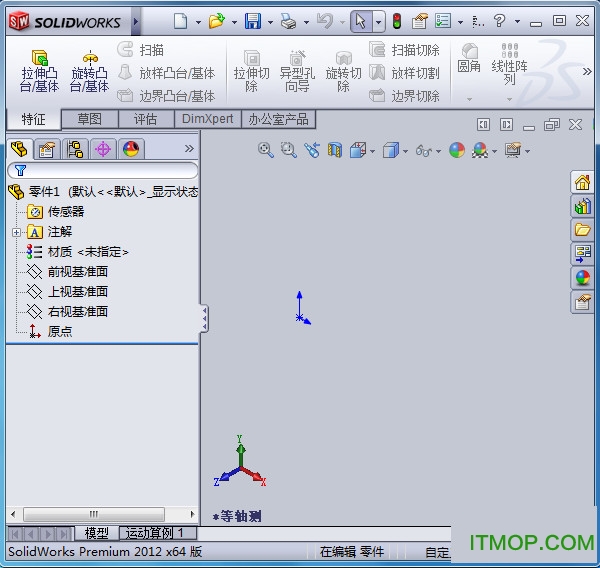Image resolution: width=600 pixels, height=568 pixels.
Task: Click the feature tree filter field
Action: click(103, 170)
